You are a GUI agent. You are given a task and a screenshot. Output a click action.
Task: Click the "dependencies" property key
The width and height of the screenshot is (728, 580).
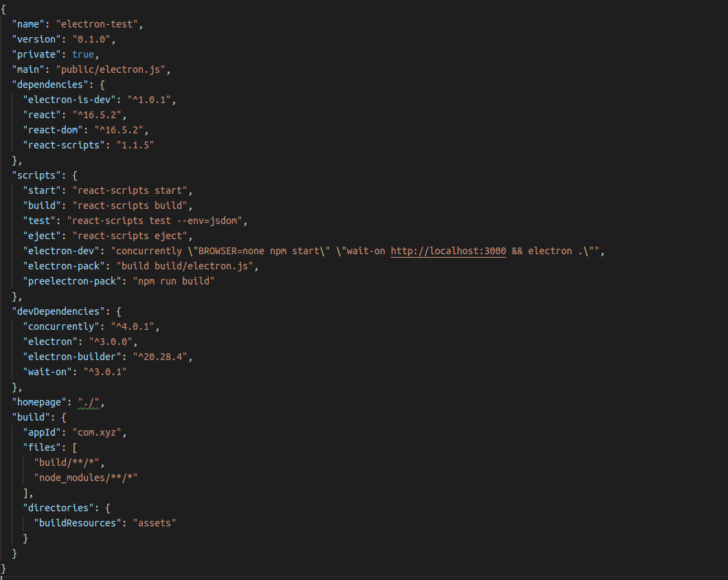pyautogui.click(x=50, y=84)
